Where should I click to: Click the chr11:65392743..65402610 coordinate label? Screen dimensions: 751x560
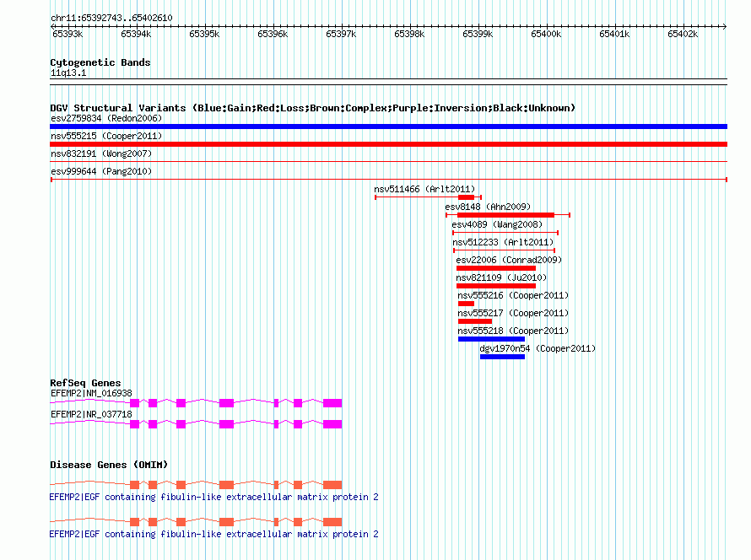111,18
